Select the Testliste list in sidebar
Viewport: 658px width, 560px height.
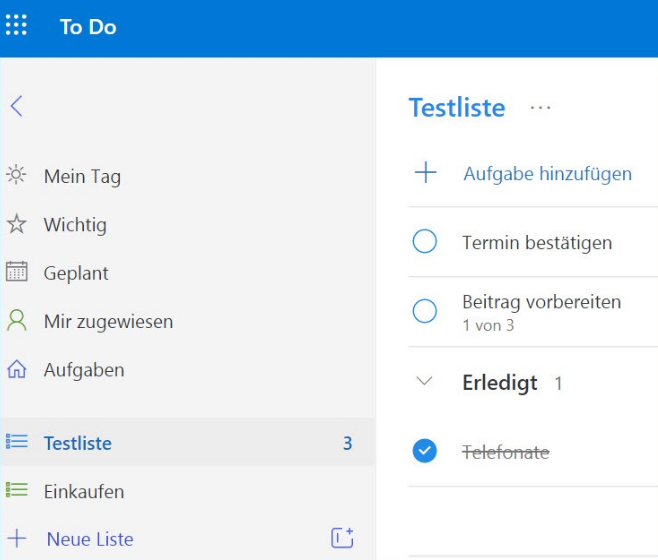pos(188,442)
